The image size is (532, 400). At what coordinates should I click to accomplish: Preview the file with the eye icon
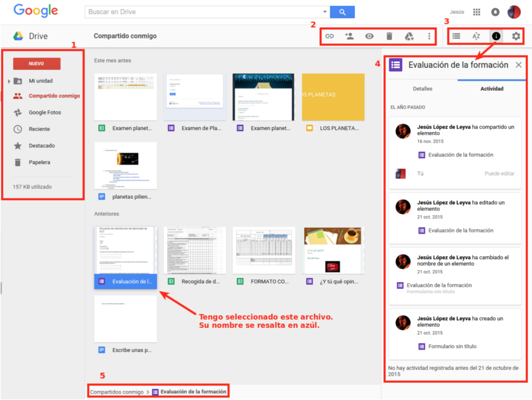coord(369,36)
